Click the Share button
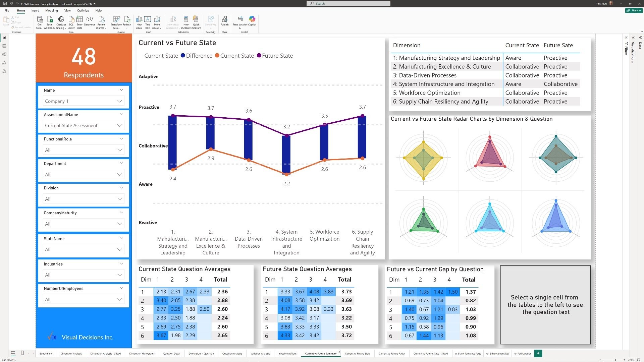This screenshot has height=362, width=644. click(x=634, y=10)
